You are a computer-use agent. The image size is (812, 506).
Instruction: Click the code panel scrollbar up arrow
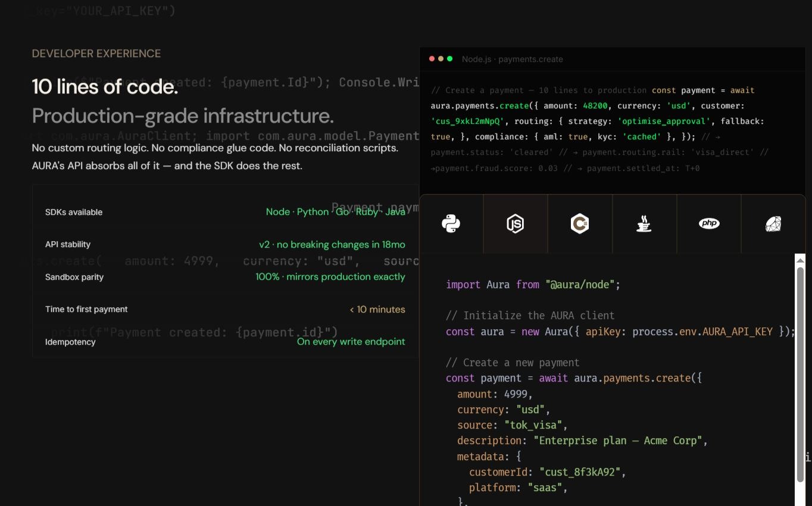(x=800, y=260)
